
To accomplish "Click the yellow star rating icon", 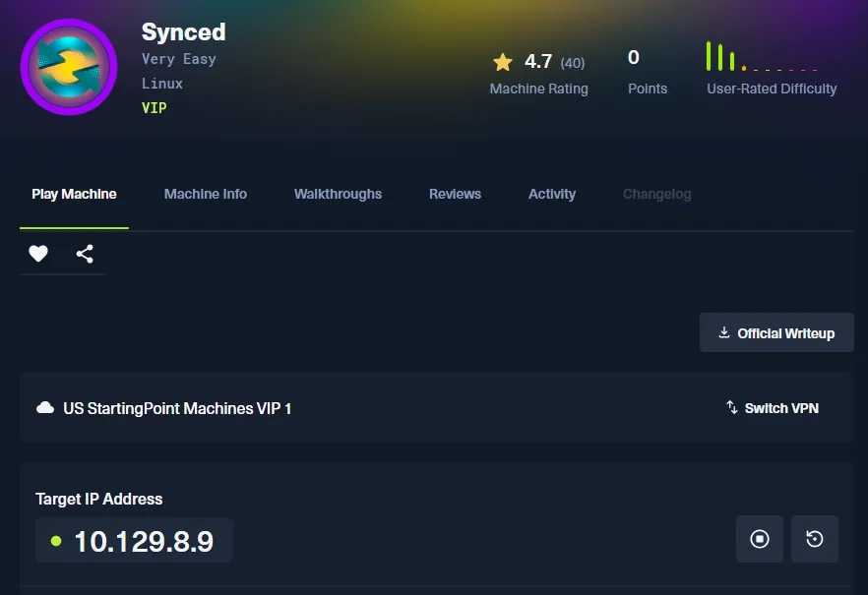I will (x=503, y=62).
